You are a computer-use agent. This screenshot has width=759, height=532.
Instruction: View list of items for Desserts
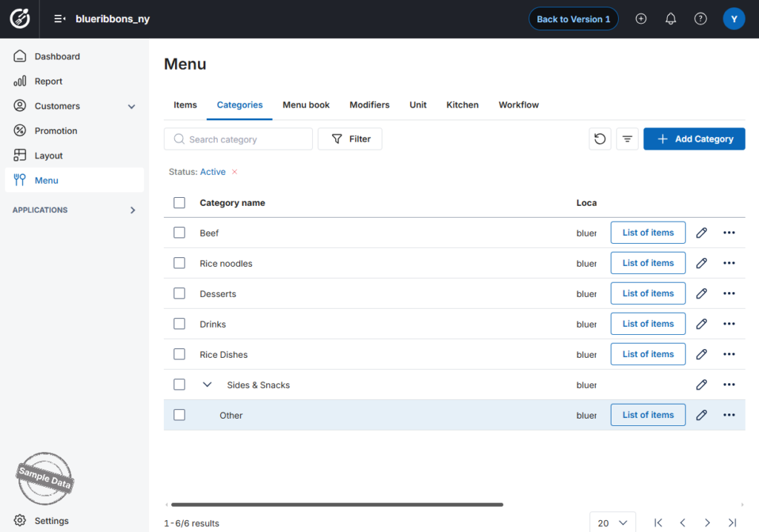click(648, 294)
